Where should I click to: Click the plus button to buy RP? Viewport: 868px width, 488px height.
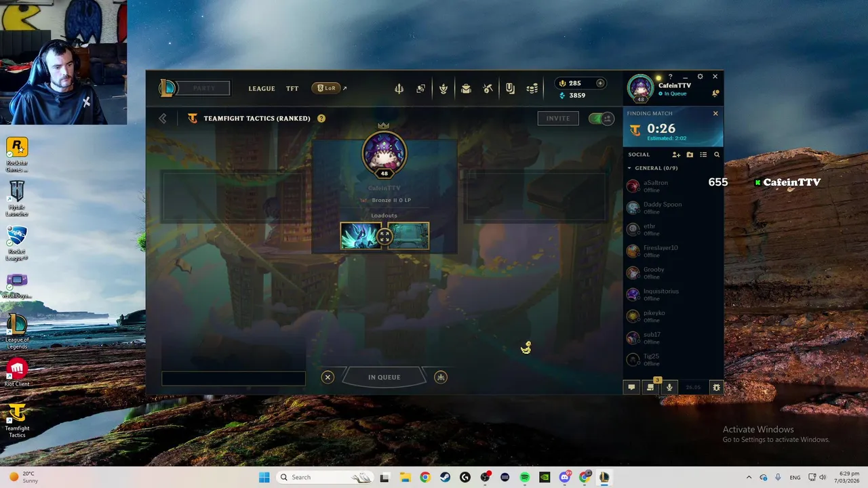(600, 83)
